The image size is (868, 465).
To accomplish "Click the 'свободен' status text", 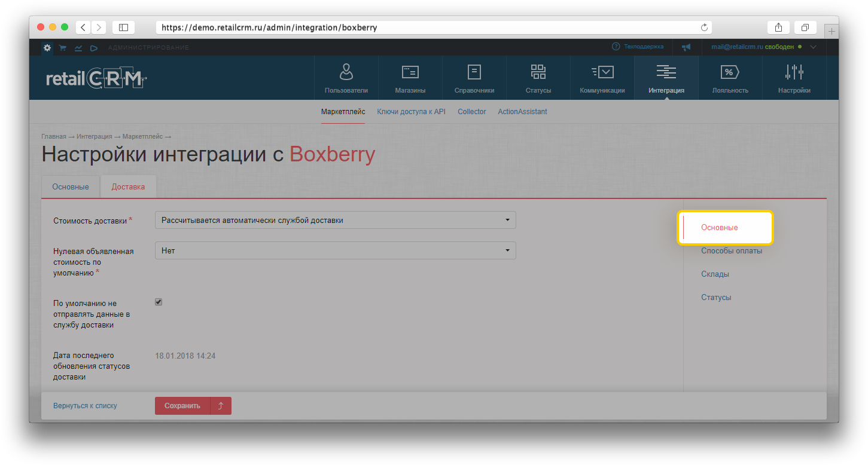I will click(x=779, y=47).
